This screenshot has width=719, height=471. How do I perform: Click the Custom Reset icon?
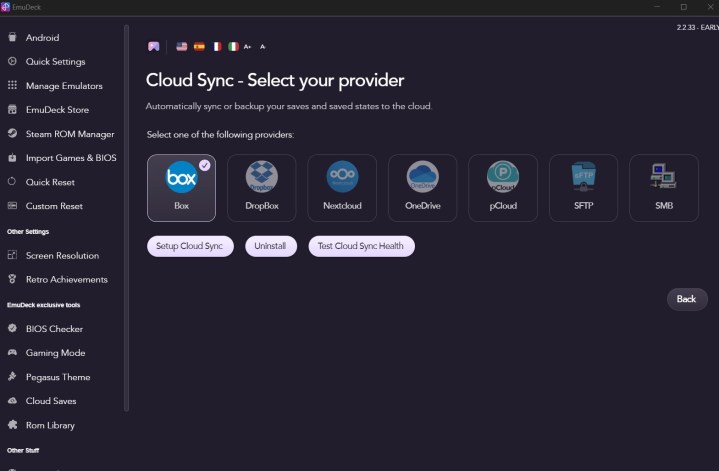pos(12,205)
